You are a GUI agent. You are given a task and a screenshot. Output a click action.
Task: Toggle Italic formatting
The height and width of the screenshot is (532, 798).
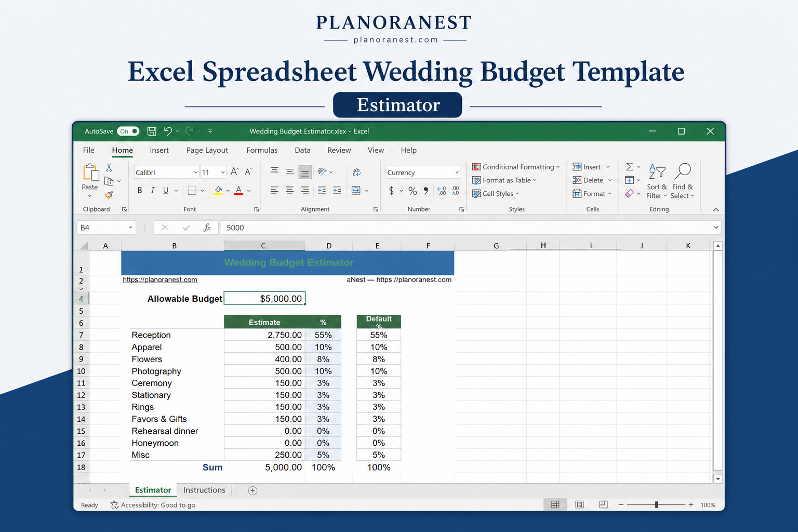pyautogui.click(x=153, y=191)
